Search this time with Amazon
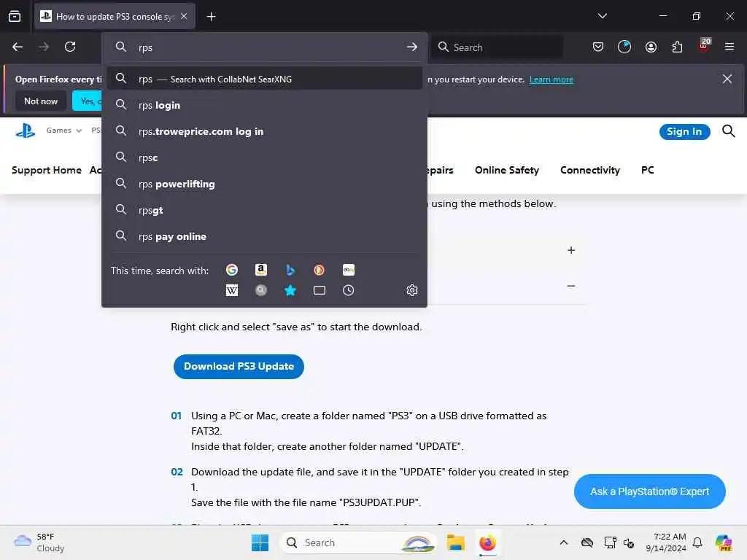747x560 pixels. [x=260, y=270]
